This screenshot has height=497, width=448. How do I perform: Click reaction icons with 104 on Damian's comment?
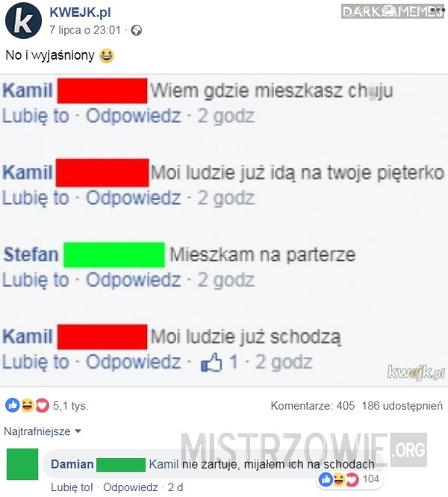[x=349, y=479]
